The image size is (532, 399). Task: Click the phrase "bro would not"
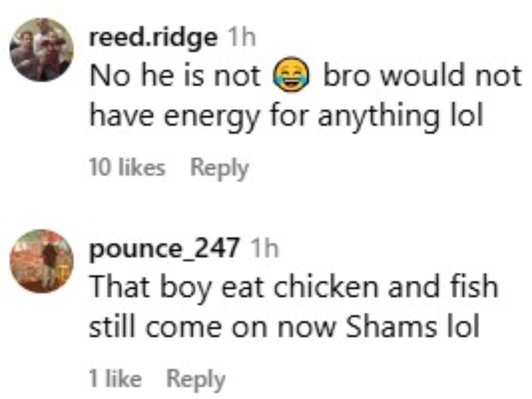click(422, 76)
